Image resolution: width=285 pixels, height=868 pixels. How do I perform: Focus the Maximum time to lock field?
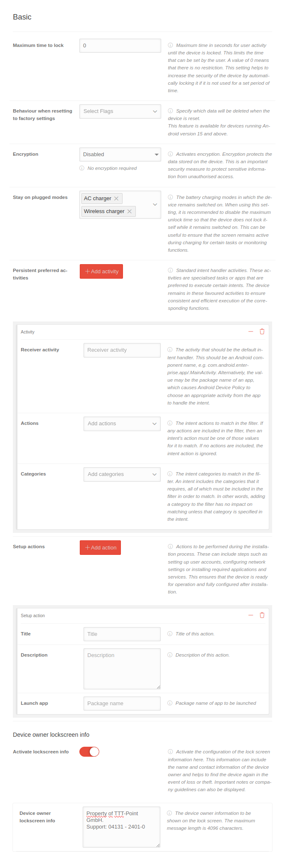coord(120,46)
